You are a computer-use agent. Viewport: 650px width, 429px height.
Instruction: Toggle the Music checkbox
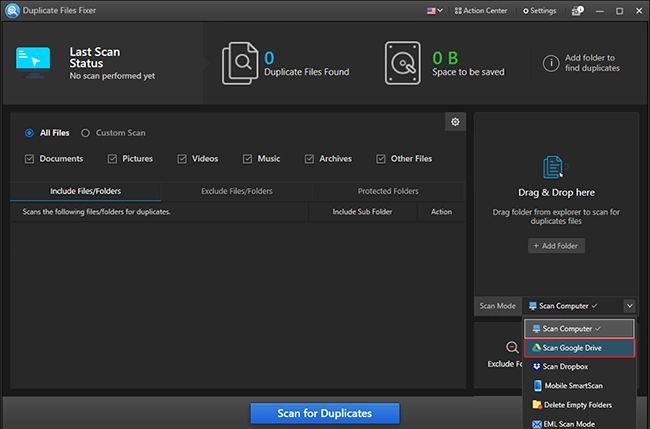pyautogui.click(x=247, y=159)
